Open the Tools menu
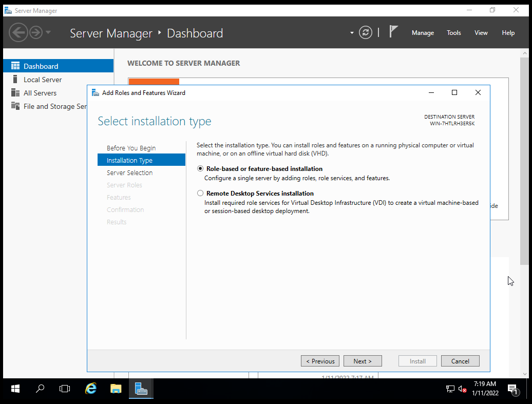The height and width of the screenshot is (404, 532). (453, 33)
